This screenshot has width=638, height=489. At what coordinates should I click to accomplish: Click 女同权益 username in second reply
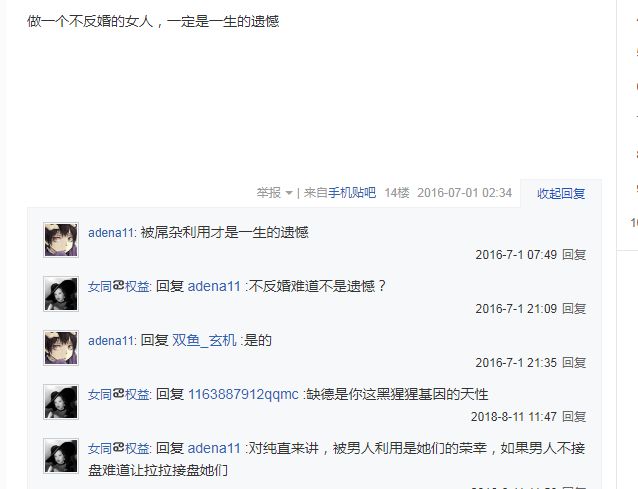click(x=119, y=286)
